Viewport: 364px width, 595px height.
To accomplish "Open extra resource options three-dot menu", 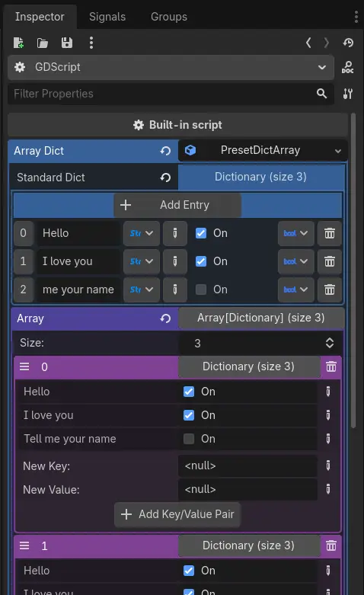I will point(91,43).
